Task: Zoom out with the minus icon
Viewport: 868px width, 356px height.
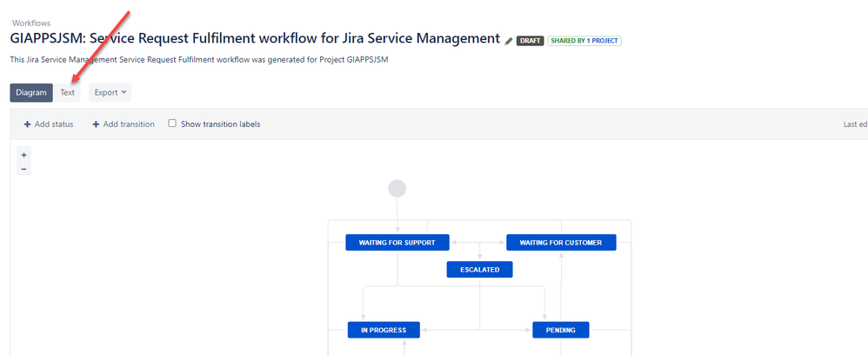Action: pyautogui.click(x=23, y=168)
